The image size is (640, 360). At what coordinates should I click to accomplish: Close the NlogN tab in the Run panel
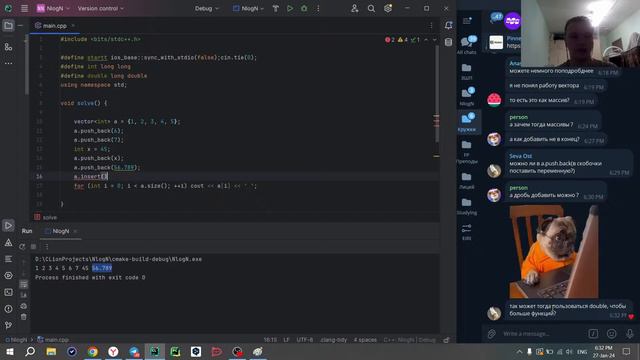[75, 231]
